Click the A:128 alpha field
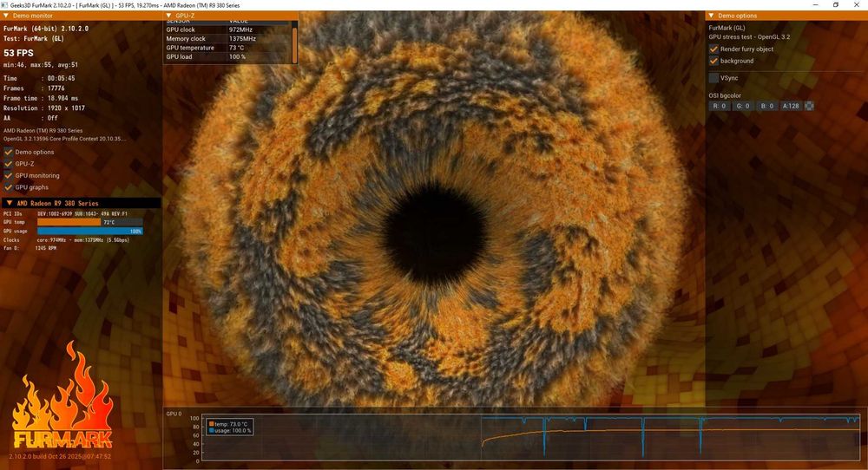Screen dimensions: 868x470 791,106
